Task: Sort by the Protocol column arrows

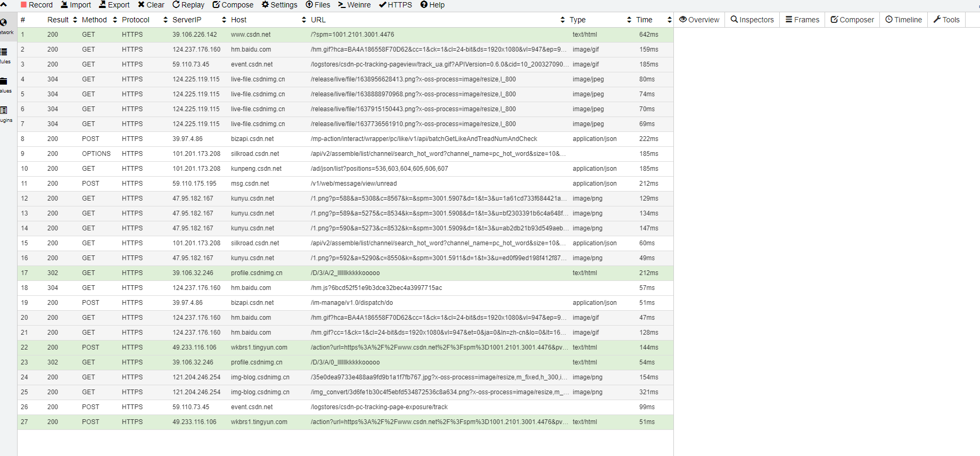Action: [x=166, y=20]
